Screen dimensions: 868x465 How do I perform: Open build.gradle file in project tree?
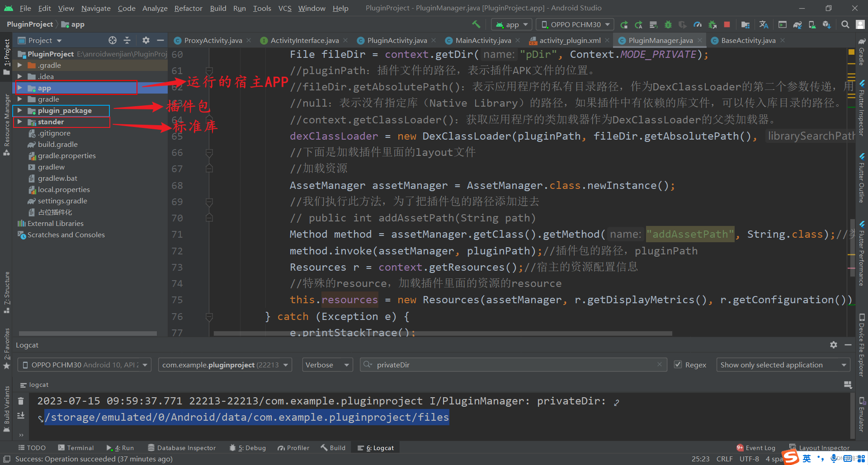click(x=57, y=144)
